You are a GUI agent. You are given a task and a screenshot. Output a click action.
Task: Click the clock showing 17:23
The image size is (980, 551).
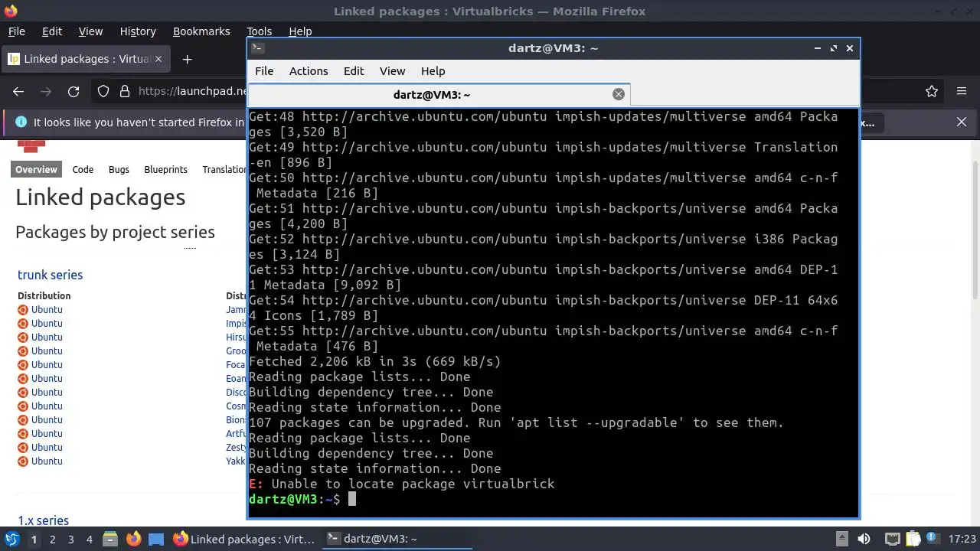962,539
